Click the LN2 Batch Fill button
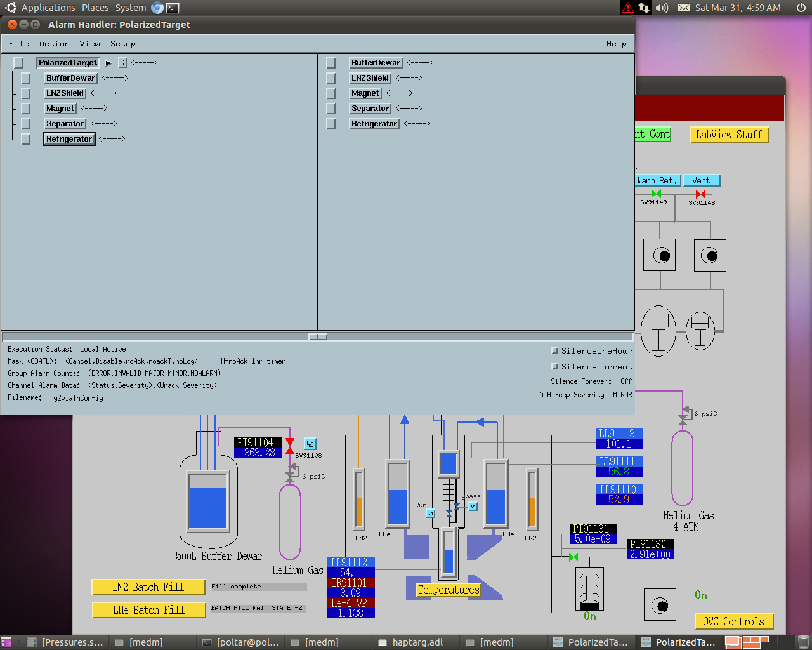Viewport: 812px width, 650px height. (148, 587)
